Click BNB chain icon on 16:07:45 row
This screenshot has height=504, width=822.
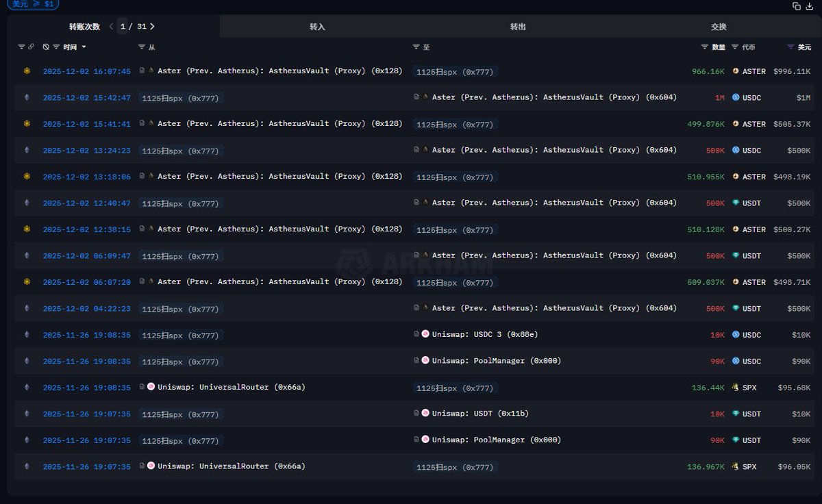(27, 71)
